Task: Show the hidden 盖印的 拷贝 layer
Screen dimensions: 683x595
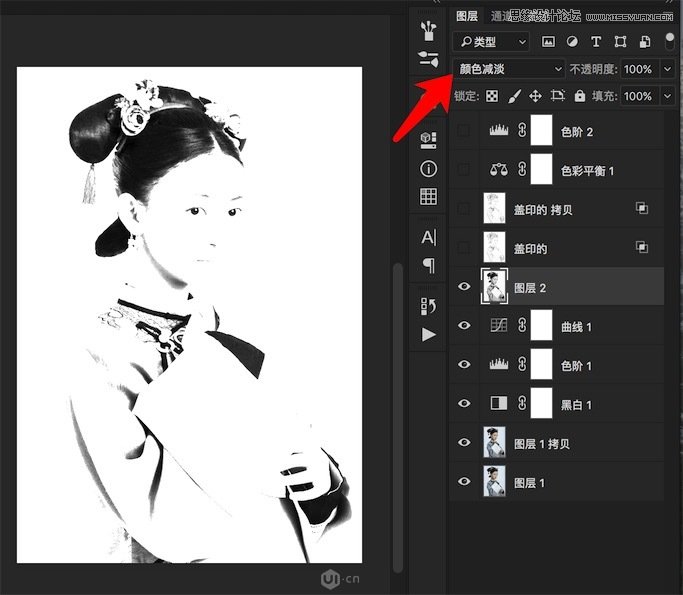Action: pyautogui.click(x=464, y=208)
